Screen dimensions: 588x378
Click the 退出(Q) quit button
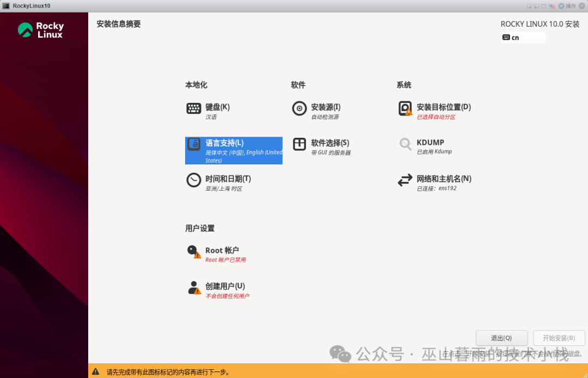[x=501, y=338]
